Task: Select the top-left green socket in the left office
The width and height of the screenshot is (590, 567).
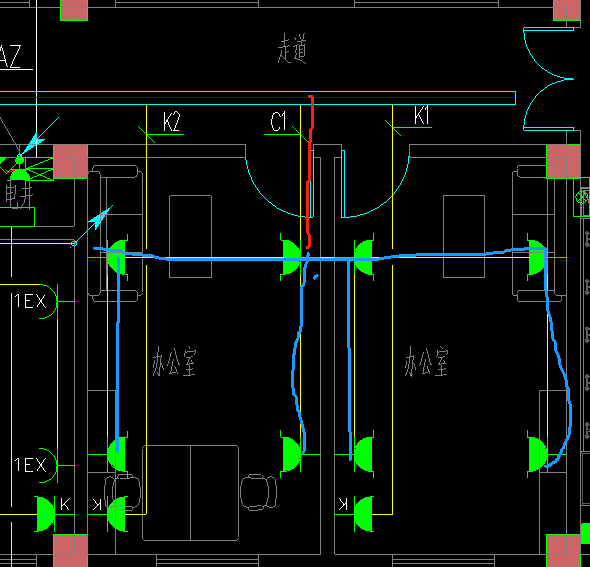Action: [x=117, y=257]
